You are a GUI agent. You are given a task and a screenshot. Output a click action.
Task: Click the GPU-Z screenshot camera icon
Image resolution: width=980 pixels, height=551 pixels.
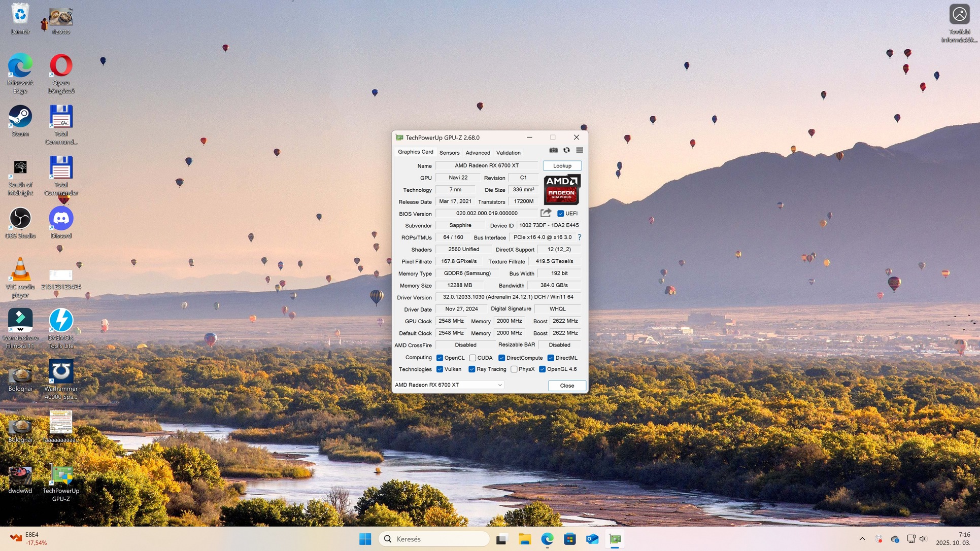(x=553, y=150)
